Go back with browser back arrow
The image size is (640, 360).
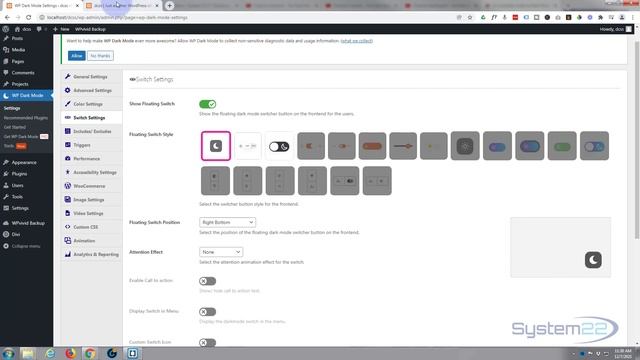point(7,18)
